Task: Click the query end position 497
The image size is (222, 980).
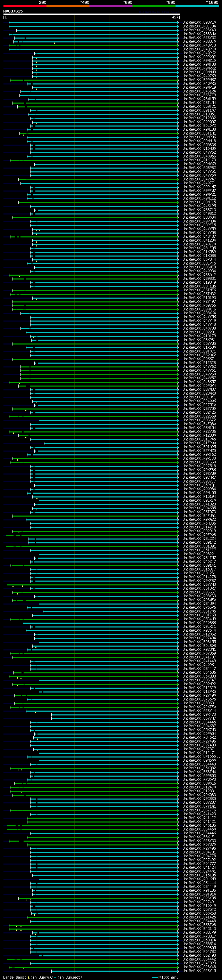Action: point(175,17)
